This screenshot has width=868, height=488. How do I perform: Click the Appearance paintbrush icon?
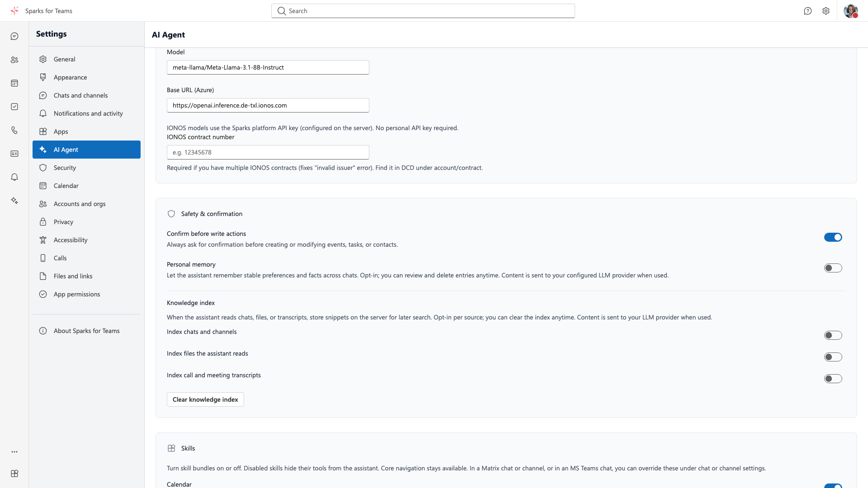click(43, 77)
